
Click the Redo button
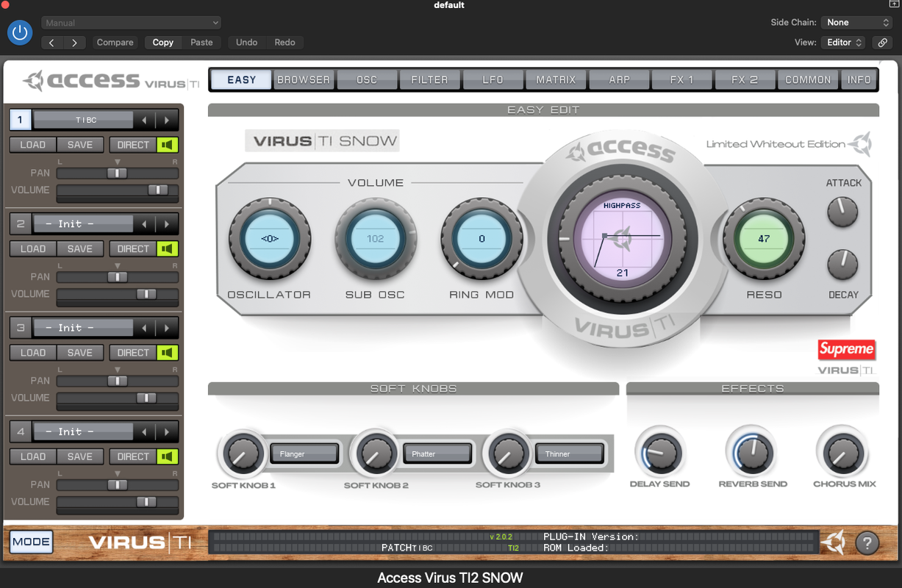(285, 43)
